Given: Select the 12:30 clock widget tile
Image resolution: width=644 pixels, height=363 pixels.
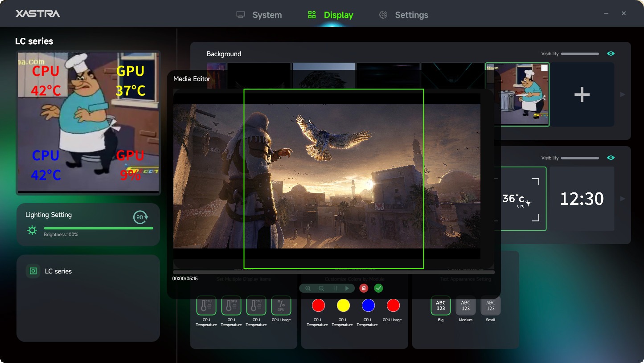Looking at the screenshot, I should tap(582, 199).
